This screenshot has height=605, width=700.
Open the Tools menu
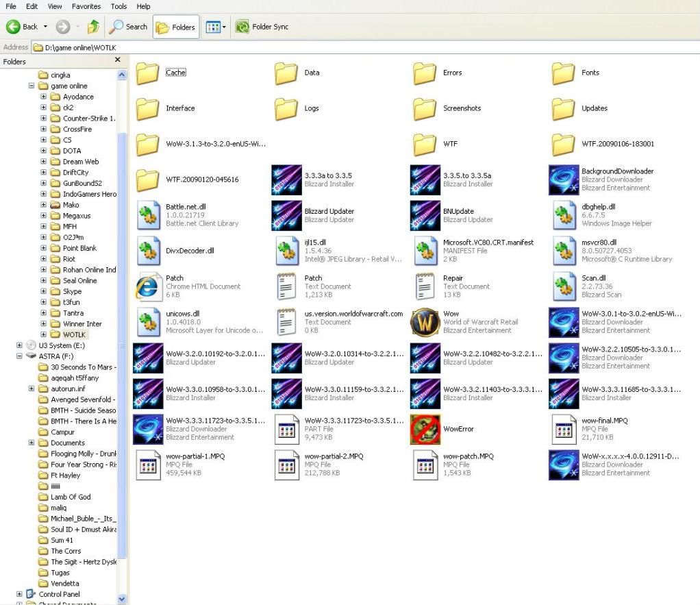118,6
